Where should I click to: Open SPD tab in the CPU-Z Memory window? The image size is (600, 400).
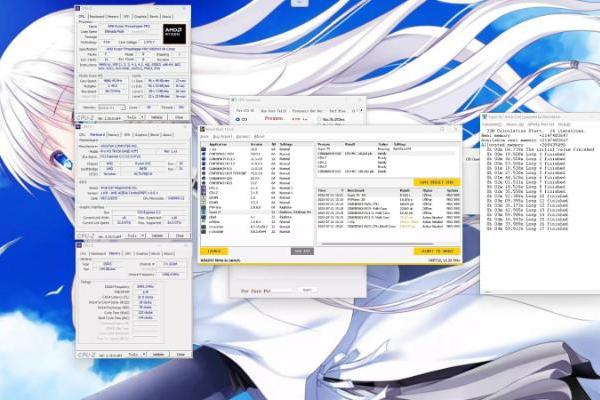coord(128,253)
